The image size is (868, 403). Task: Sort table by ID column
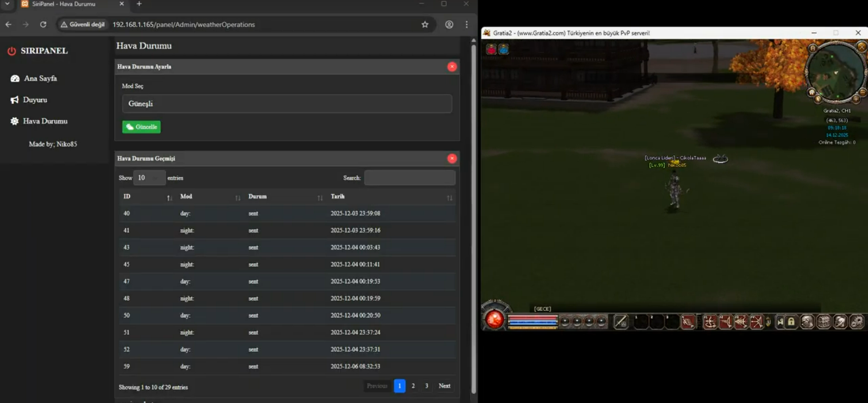[x=147, y=197]
